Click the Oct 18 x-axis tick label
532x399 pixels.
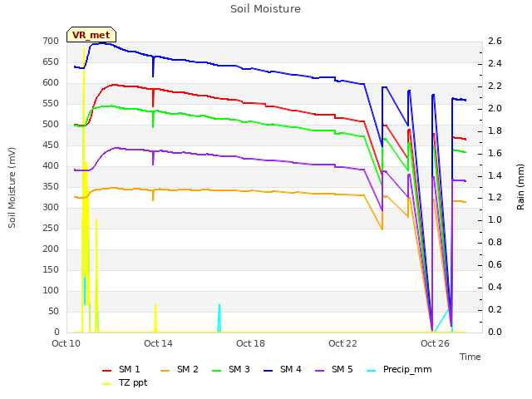pyautogui.click(x=250, y=343)
